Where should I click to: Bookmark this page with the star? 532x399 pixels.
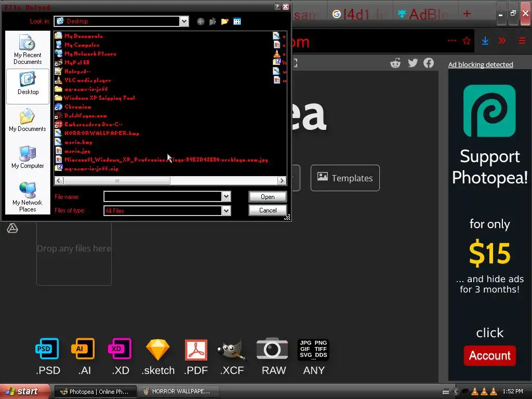pos(467,41)
